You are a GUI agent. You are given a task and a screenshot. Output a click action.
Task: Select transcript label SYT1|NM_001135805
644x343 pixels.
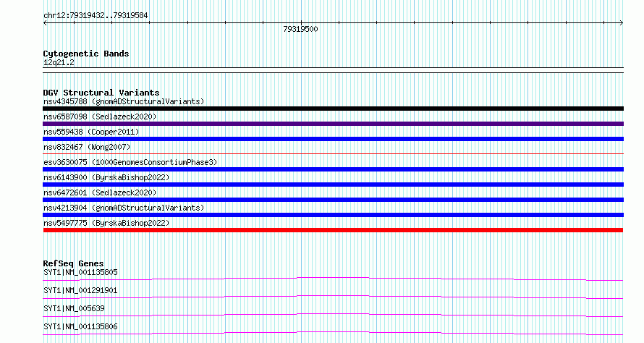[80, 272]
